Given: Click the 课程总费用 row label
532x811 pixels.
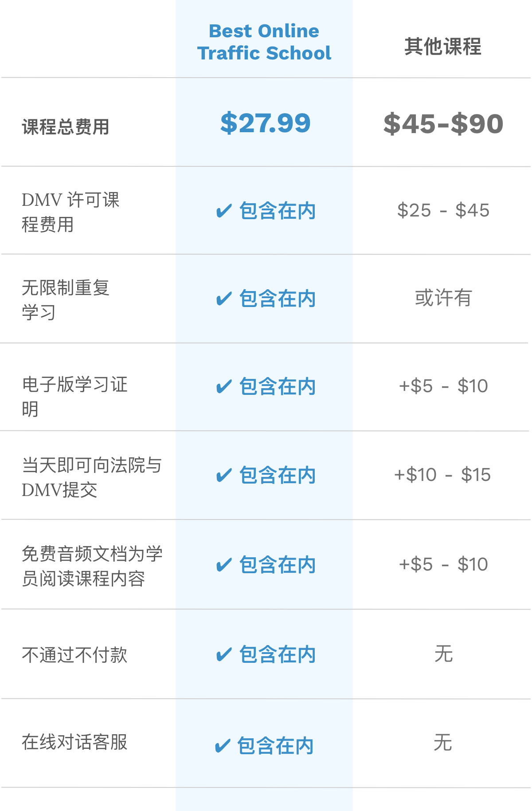Looking at the screenshot, I should [x=66, y=127].
